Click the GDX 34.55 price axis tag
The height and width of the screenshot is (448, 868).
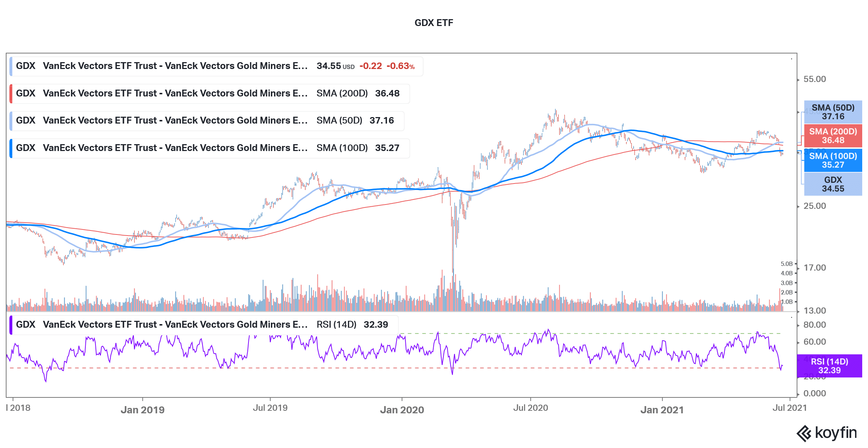click(833, 184)
